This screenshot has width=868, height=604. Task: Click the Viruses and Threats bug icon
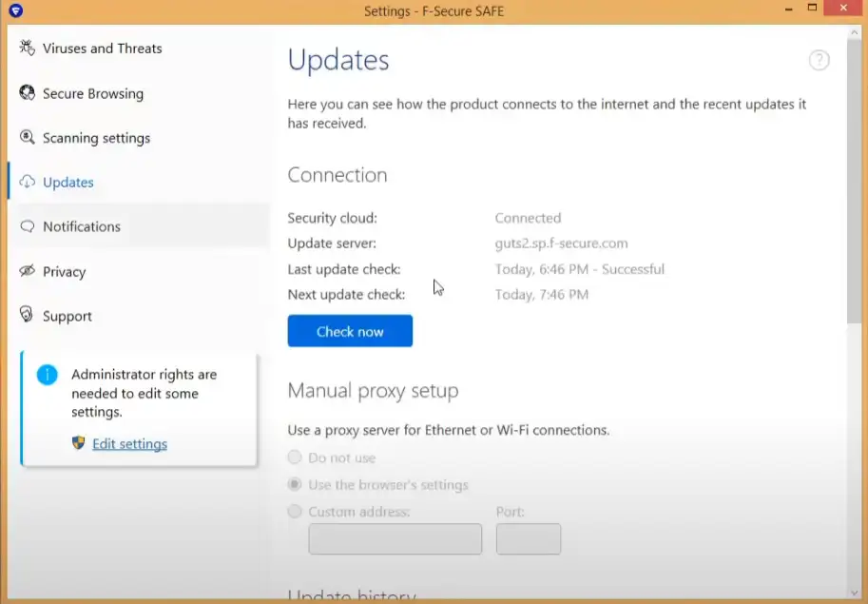(x=27, y=49)
